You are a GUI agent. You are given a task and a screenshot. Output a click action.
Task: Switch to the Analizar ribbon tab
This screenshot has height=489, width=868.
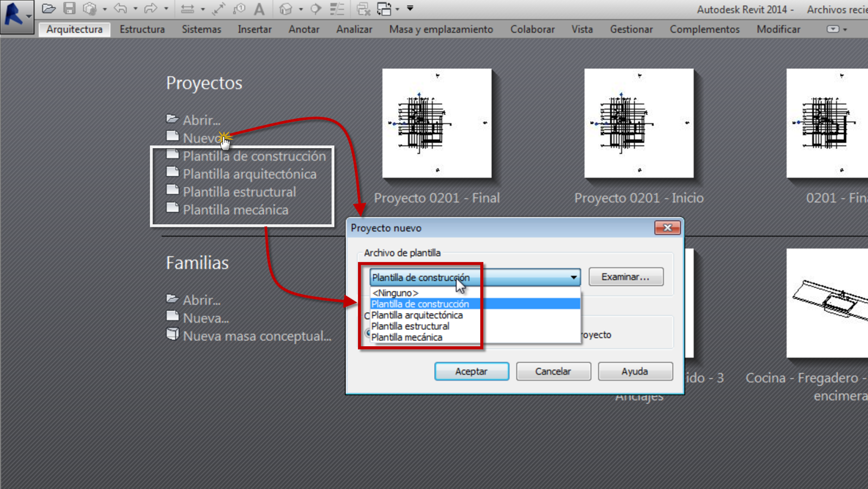354,29
